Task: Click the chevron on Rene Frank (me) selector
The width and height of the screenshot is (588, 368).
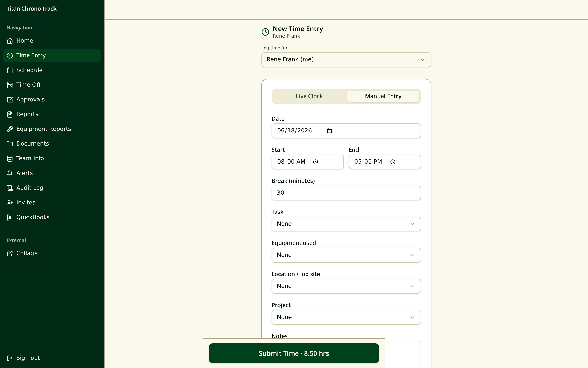Action: click(x=423, y=60)
